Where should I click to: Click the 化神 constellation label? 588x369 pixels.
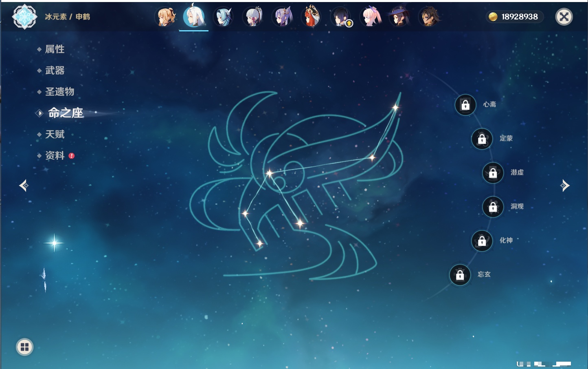(506, 240)
